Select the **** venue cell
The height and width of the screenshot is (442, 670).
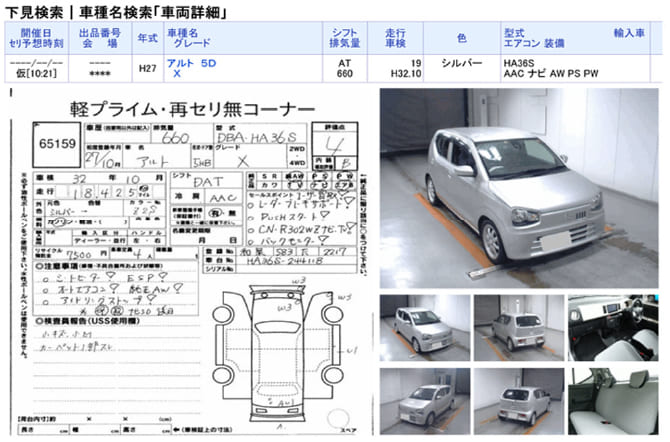(x=100, y=74)
